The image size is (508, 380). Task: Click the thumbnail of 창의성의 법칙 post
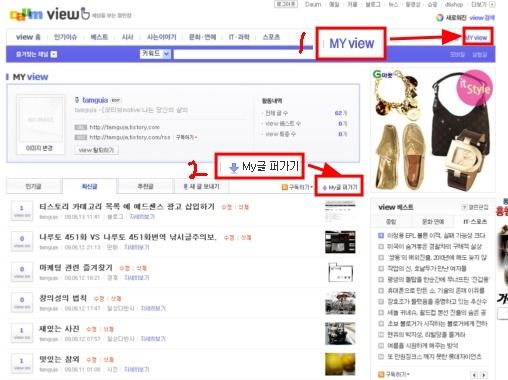tap(340, 303)
